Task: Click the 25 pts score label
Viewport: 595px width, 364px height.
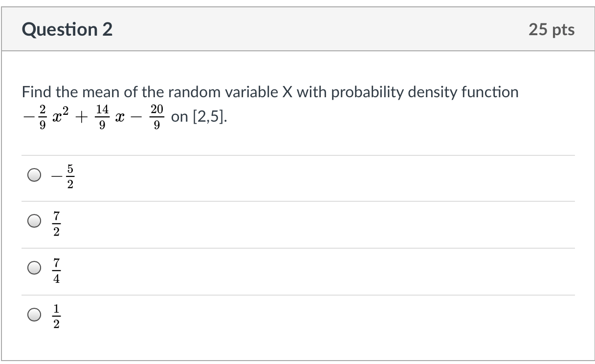Action: 551,30
